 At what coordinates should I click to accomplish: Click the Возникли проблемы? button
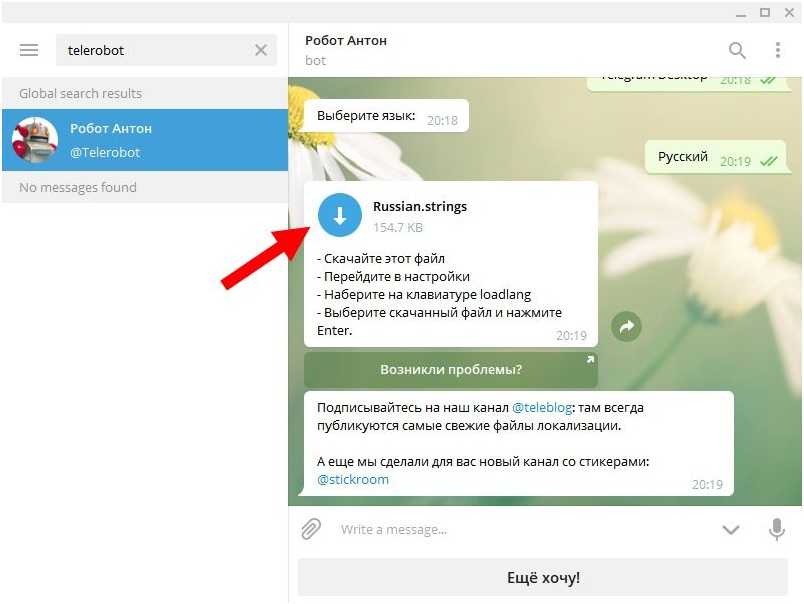[451, 369]
